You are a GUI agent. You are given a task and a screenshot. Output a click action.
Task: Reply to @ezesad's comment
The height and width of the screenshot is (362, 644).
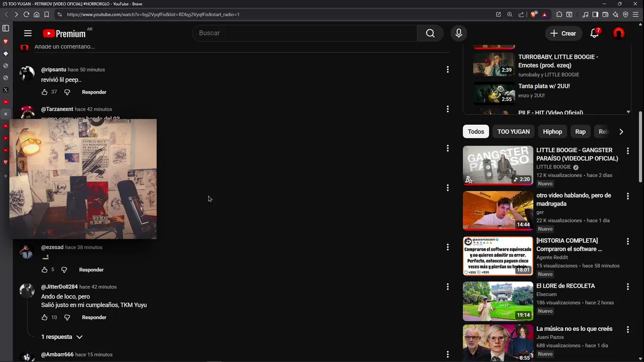pyautogui.click(x=91, y=270)
